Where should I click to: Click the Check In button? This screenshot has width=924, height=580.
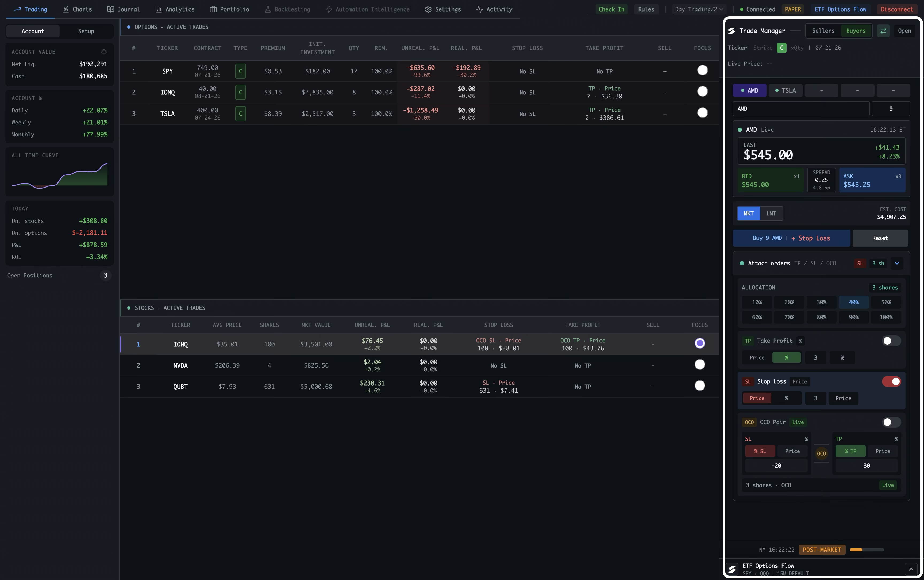pyautogui.click(x=611, y=9)
